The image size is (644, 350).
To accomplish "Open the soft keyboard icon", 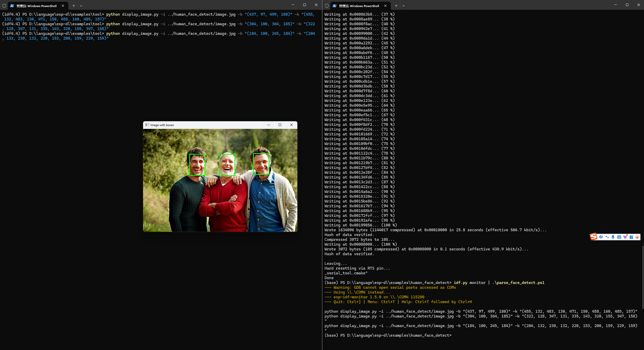I will coord(619,237).
